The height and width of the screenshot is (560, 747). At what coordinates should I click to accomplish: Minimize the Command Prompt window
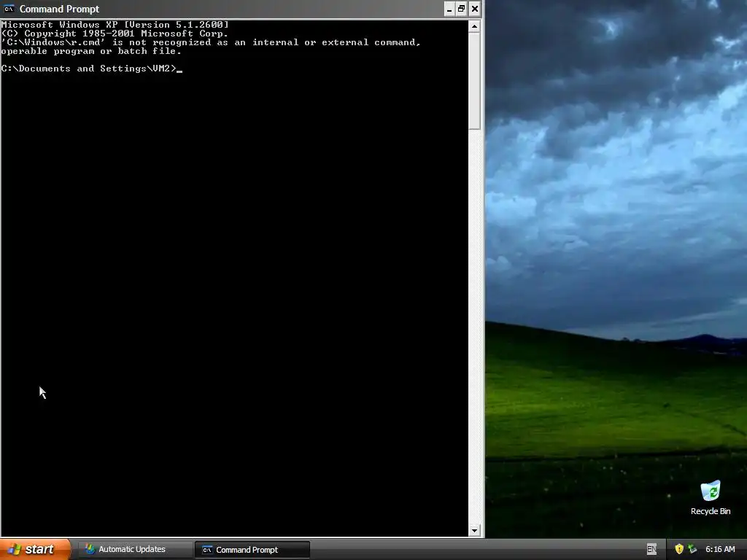[449, 9]
